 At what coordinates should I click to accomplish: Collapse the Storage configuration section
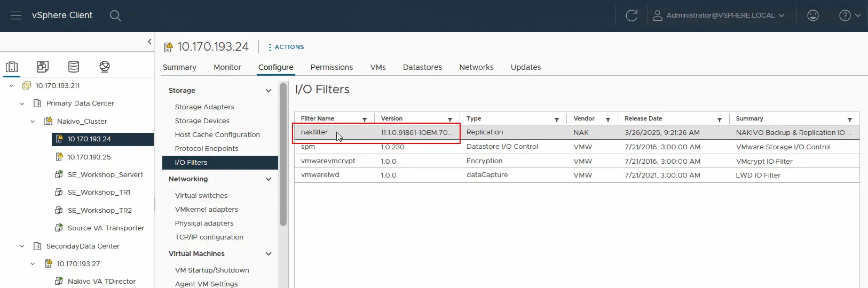pos(269,91)
